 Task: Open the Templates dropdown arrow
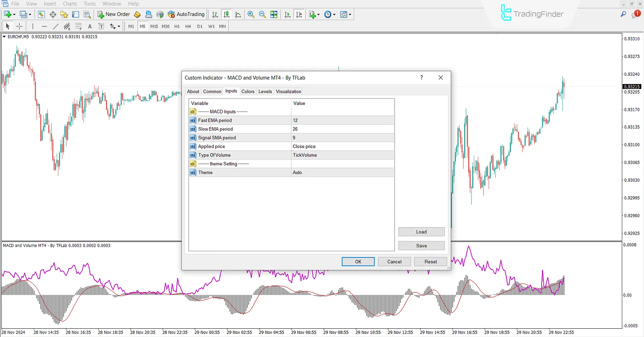click(350, 15)
